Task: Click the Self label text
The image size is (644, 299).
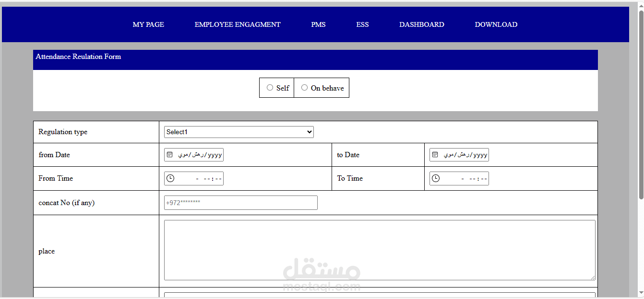Action: coord(283,88)
